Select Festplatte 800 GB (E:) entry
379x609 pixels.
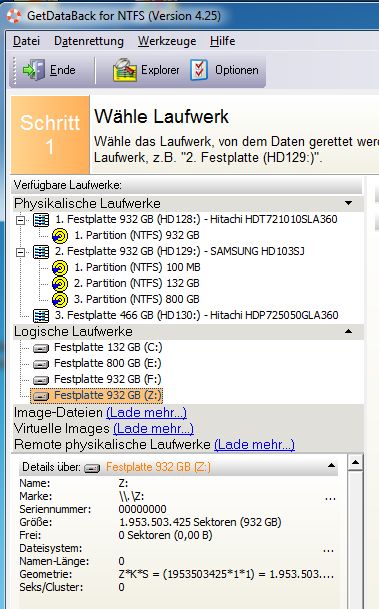click(x=108, y=363)
